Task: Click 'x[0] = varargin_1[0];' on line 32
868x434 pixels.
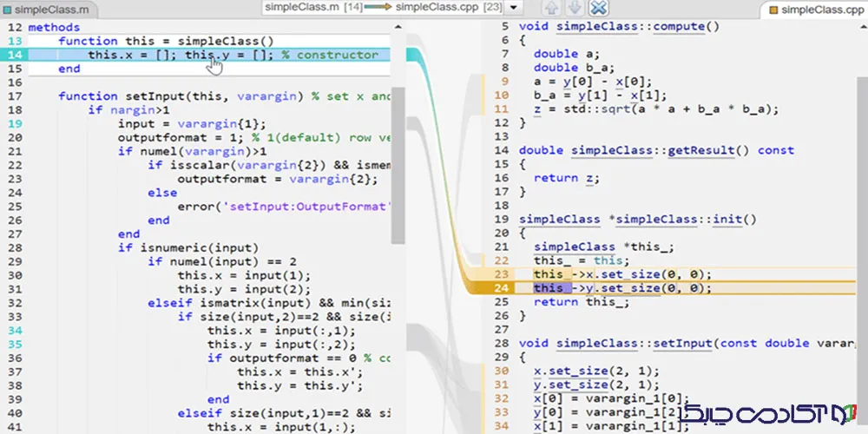Action: (x=612, y=398)
